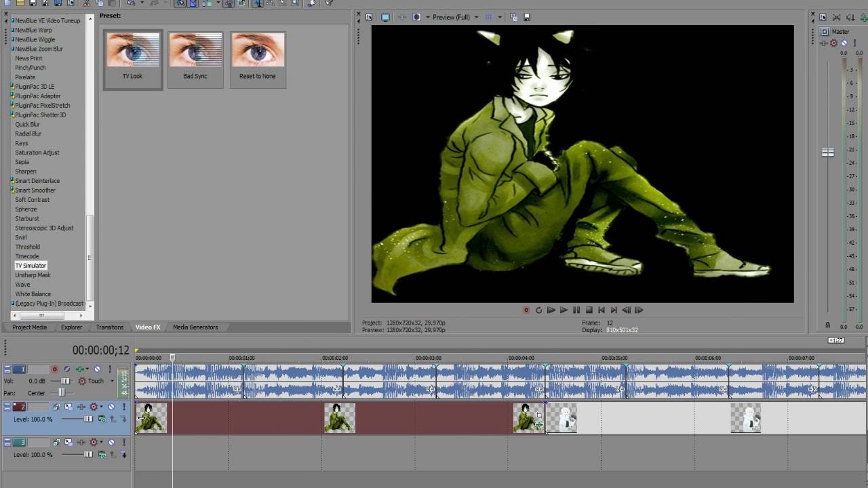Choose the White Balance effect
The image size is (868, 488).
coord(33,294)
